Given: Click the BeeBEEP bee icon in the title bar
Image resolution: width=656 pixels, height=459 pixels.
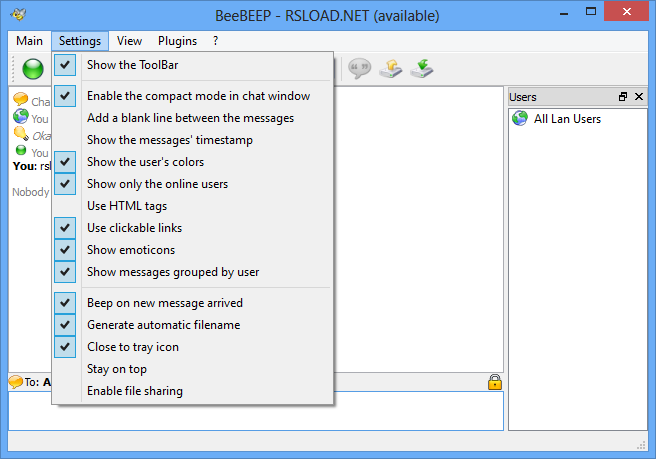Looking at the screenshot, I should pyautogui.click(x=19, y=14).
